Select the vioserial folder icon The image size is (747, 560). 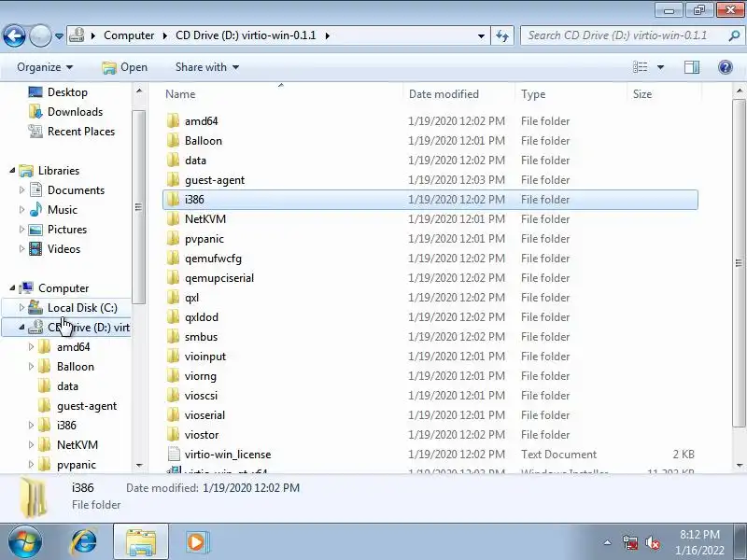(174, 414)
